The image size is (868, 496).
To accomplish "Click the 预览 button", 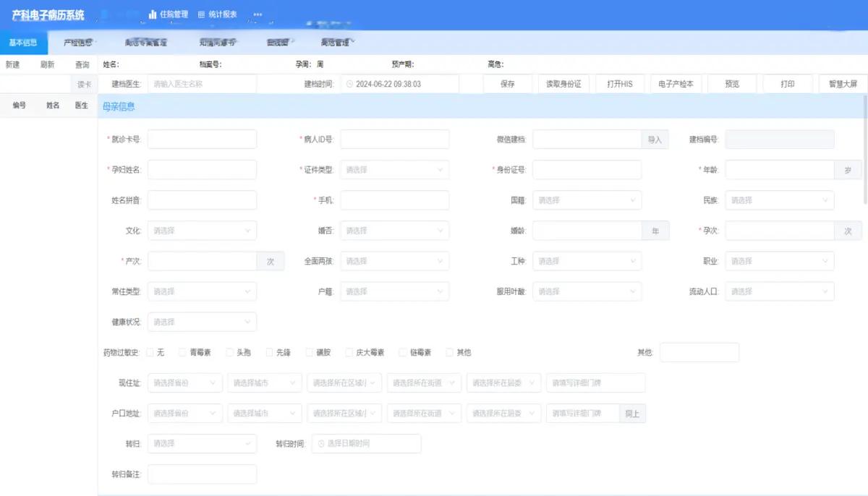I will point(732,84).
